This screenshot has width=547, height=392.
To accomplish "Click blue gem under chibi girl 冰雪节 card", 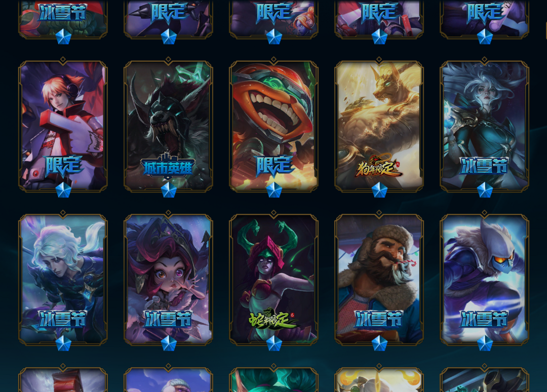I will [169, 343].
